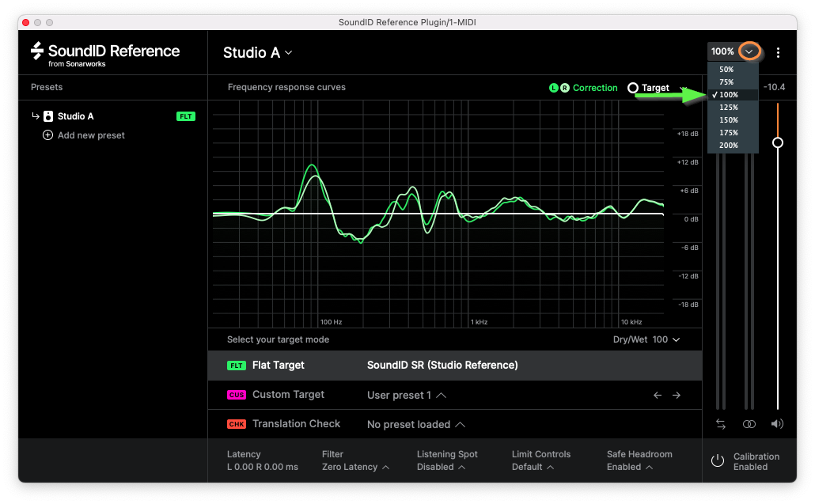Click the 1 kHz axis label

(479, 322)
